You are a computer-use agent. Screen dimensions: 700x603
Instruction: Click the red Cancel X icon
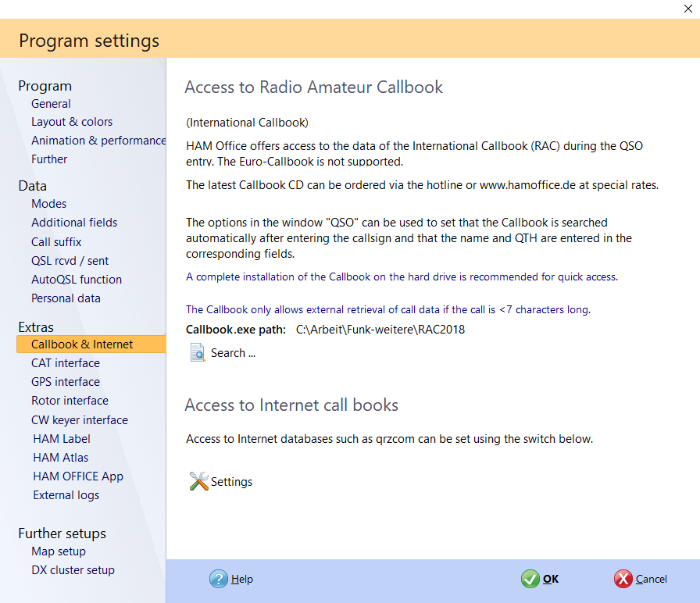(x=623, y=579)
